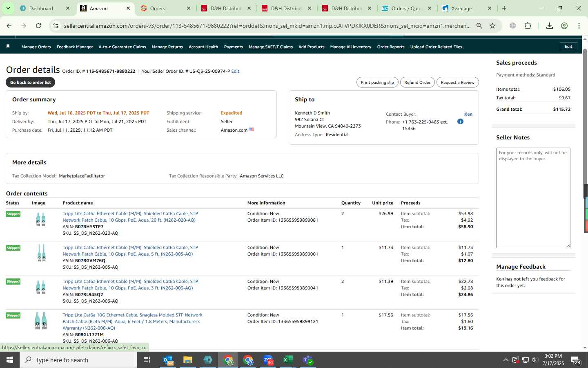
Task: Open the Windows notification center
Action: click(576, 360)
